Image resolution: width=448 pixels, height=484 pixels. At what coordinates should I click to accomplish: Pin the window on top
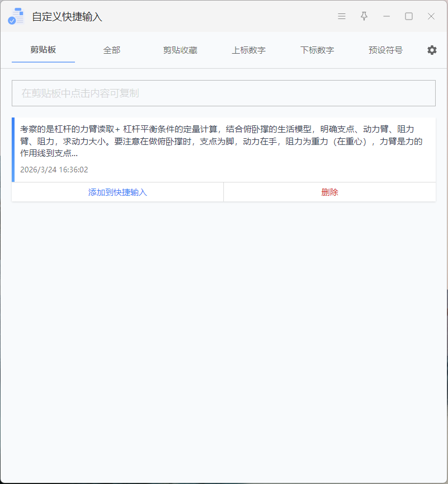tap(364, 17)
